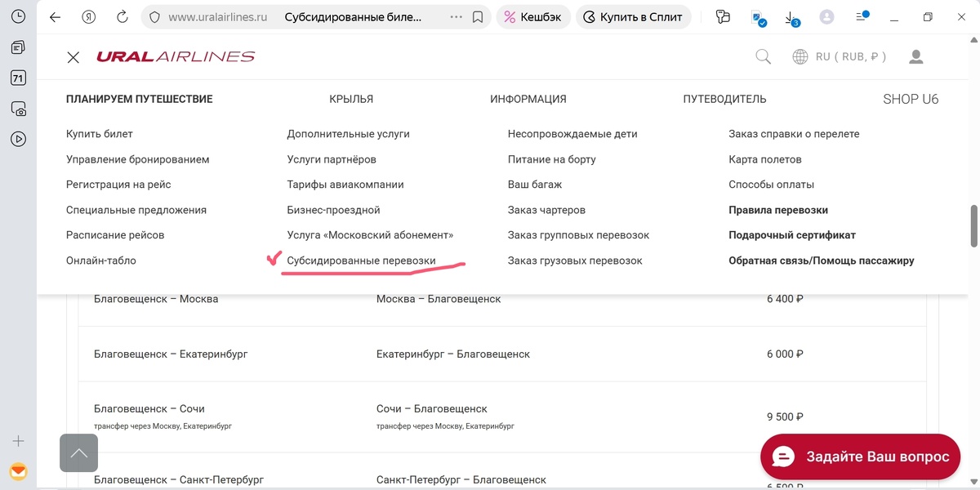Image resolution: width=980 pixels, height=490 pixels.
Task: Open the ПУТЕВОДИТЕЛЬ menu section
Action: [724, 98]
